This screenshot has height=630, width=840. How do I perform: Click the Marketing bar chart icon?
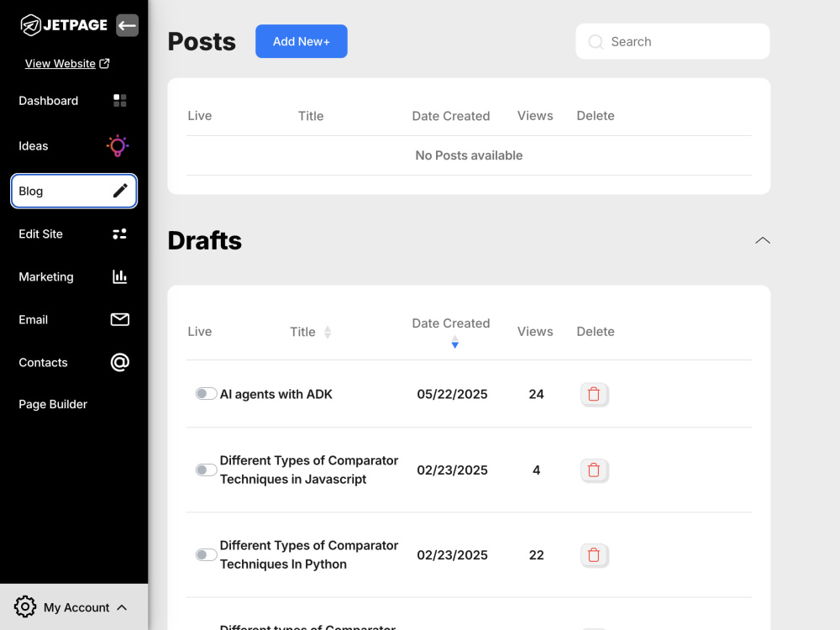coord(119,276)
